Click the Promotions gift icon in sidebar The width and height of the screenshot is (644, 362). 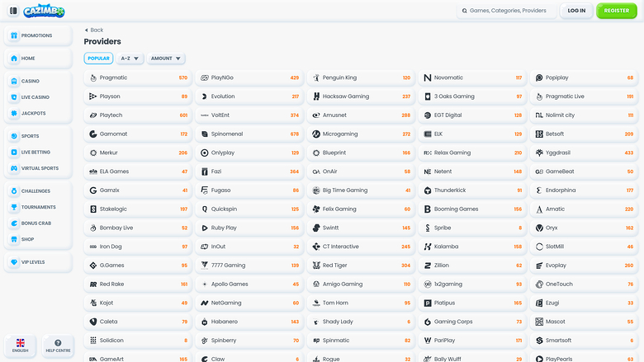tap(14, 35)
